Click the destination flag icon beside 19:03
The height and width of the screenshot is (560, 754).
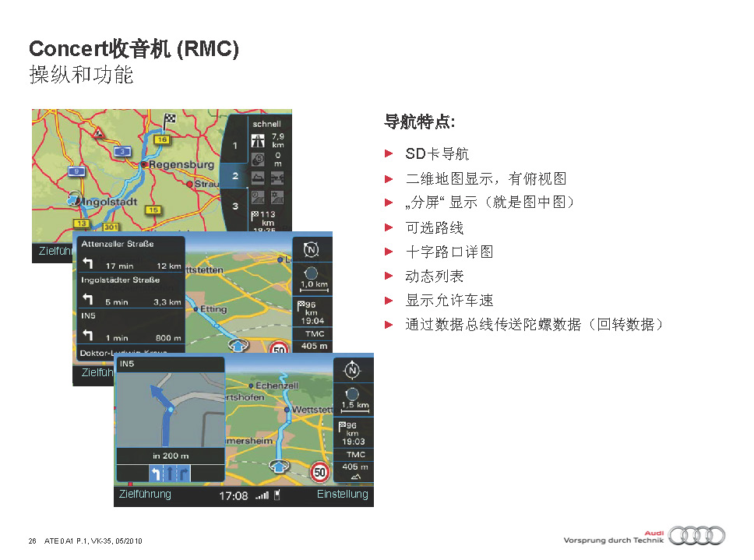342,426
